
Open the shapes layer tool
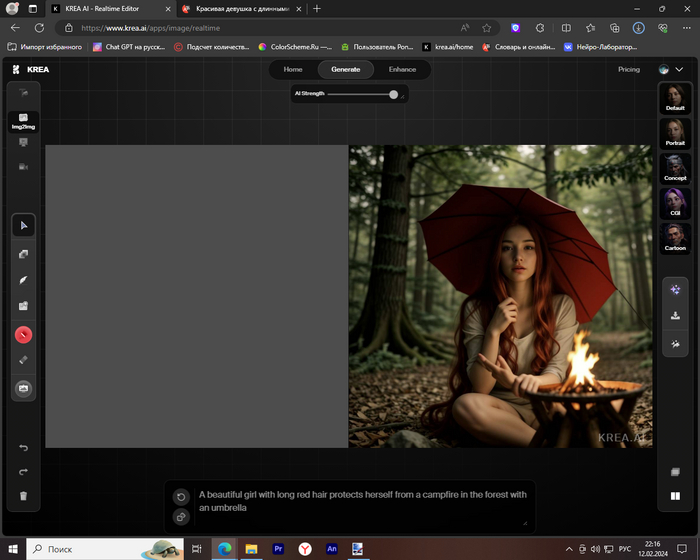23,254
